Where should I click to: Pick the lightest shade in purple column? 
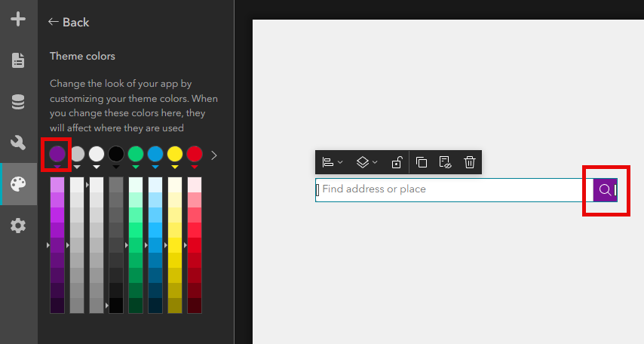(57, 185)
